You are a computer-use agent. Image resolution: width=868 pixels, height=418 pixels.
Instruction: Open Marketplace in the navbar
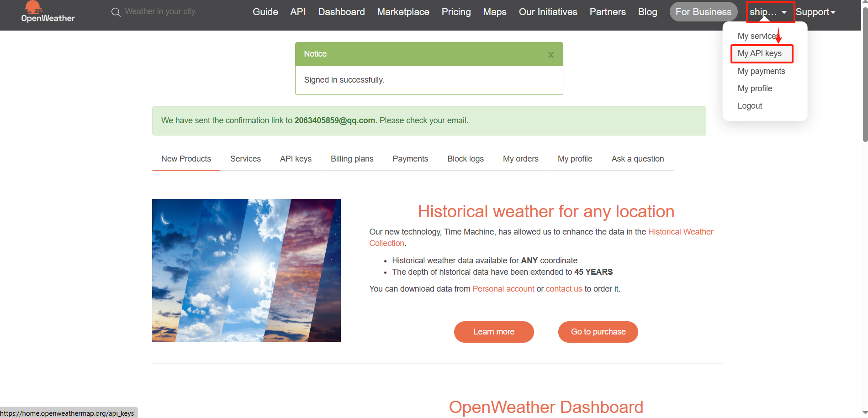[x=403, y=12]
